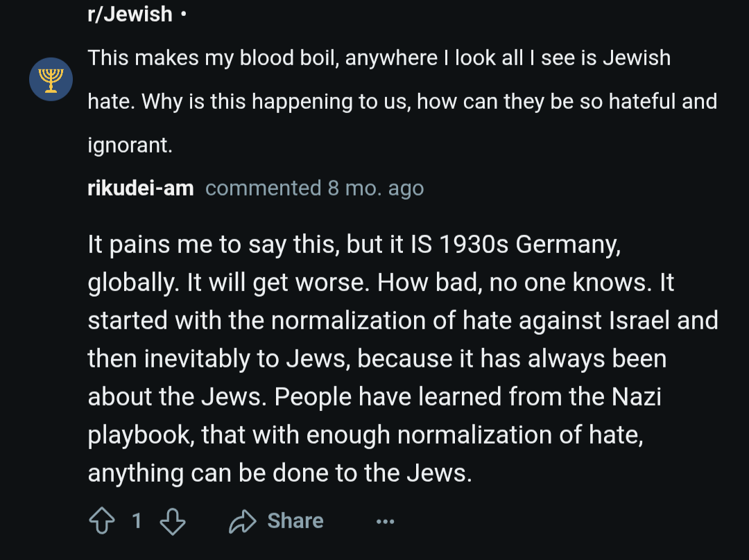
Task: Click the menorah community avatar
Action: click(51, 79)
